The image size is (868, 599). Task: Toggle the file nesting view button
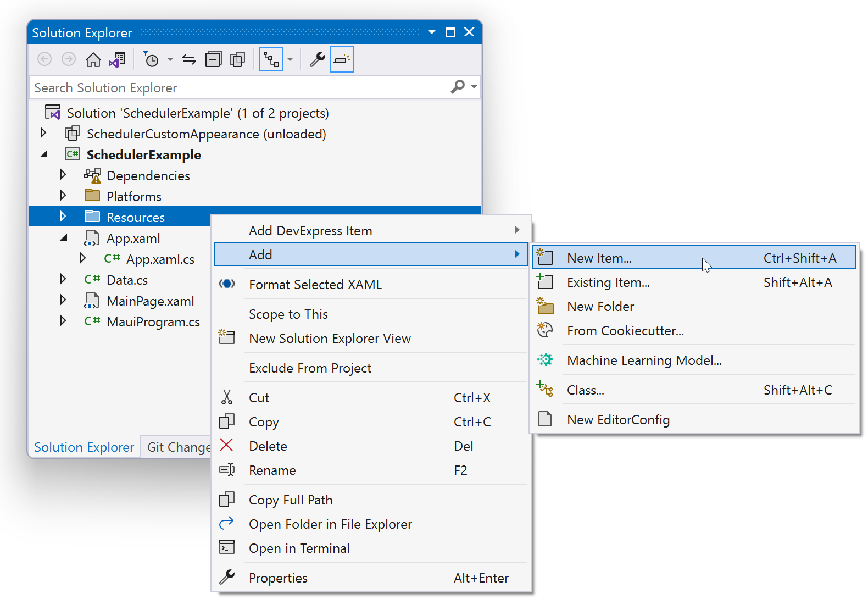coord(271,59)
